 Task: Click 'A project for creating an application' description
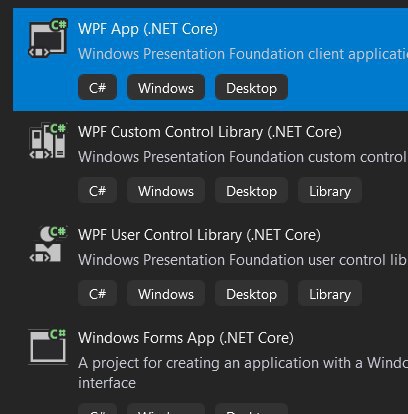pos(243,373)
